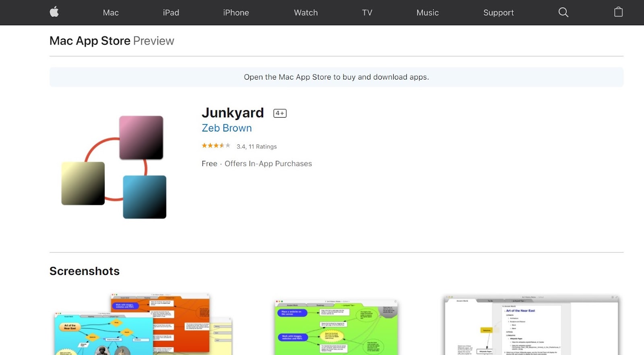
Task: Click the Offers In-App Purchases text
Action: click(268, 164)
